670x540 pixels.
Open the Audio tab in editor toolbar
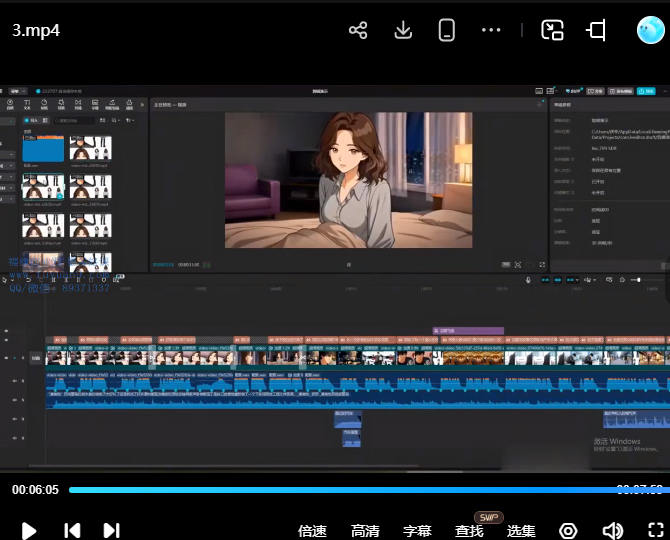pos(10,104)
